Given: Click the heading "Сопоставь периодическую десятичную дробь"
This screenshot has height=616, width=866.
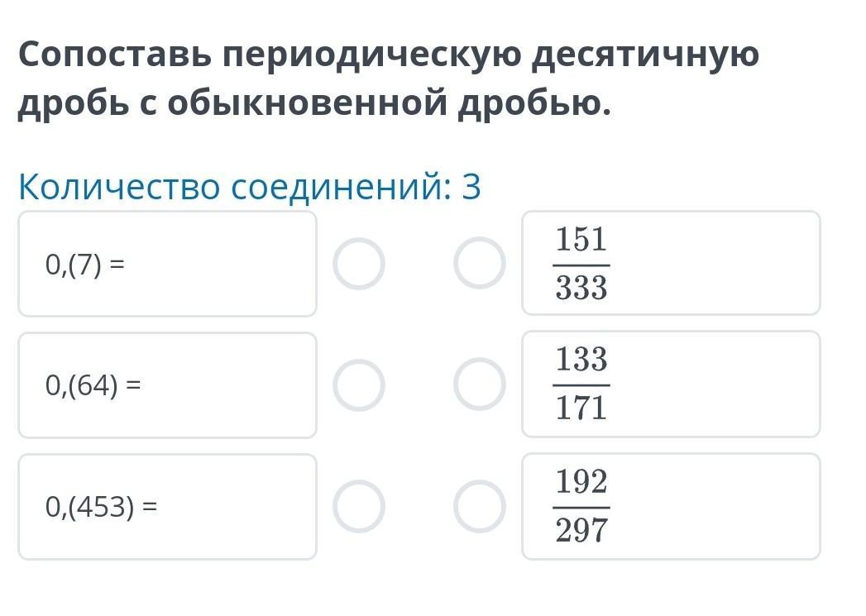Looking at the screenshot, I should (x=389, y=79).
